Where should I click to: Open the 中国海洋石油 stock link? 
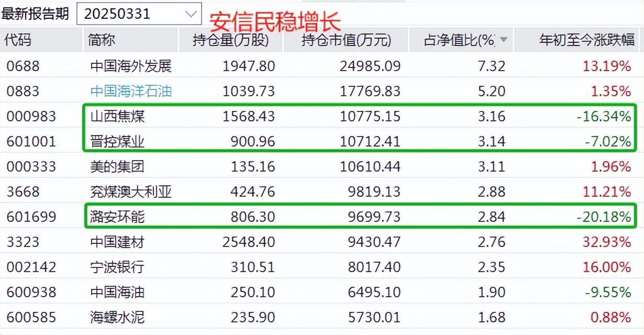coord(131,91)
